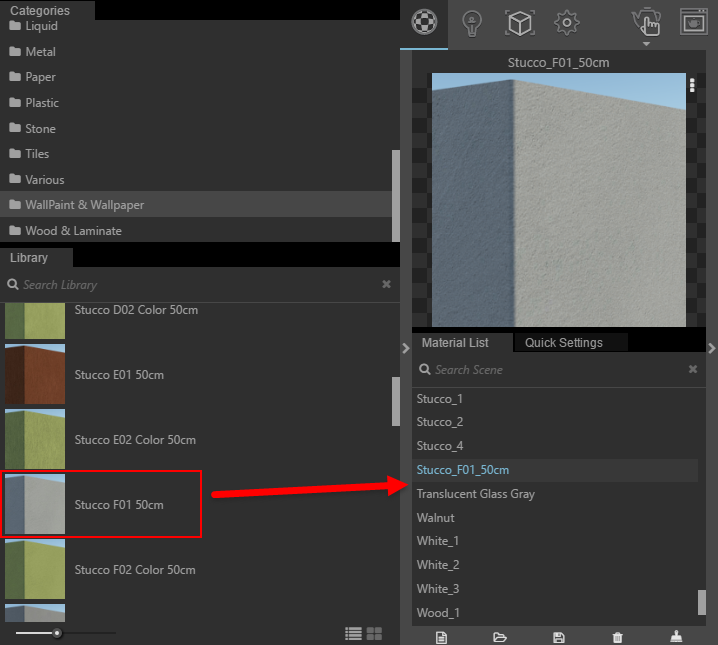Select Stucco_1 in material list
The height and width of the screenshot is (645, 718).
(x=555, y=399)
